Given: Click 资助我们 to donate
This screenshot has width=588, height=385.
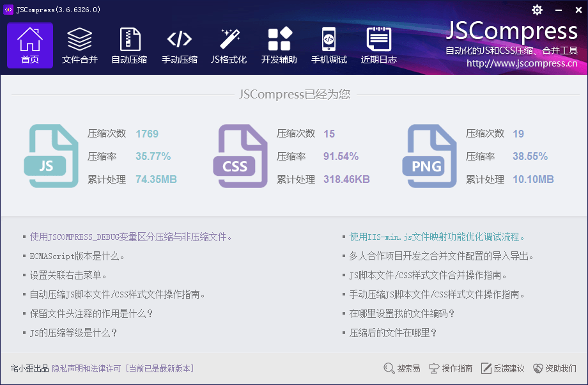Looking at the screenshot, I should [x=555, y=368].
